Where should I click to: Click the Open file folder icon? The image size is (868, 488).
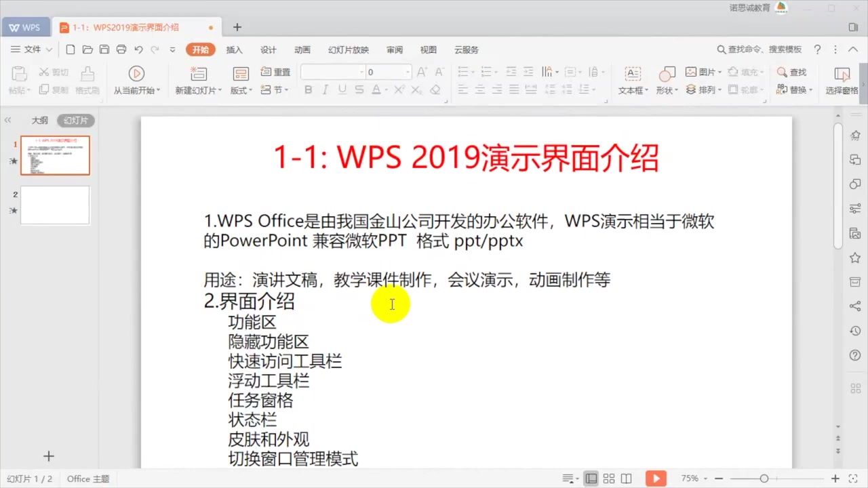[x=87, y=49]
